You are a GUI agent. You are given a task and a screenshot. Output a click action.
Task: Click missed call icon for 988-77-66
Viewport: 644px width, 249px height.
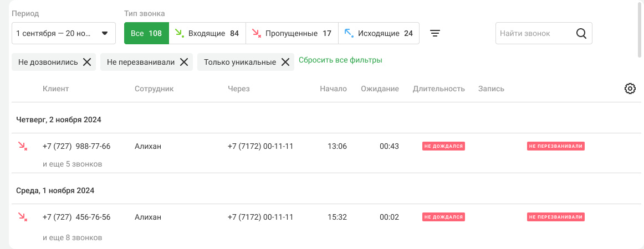click(x=23, y=147)
